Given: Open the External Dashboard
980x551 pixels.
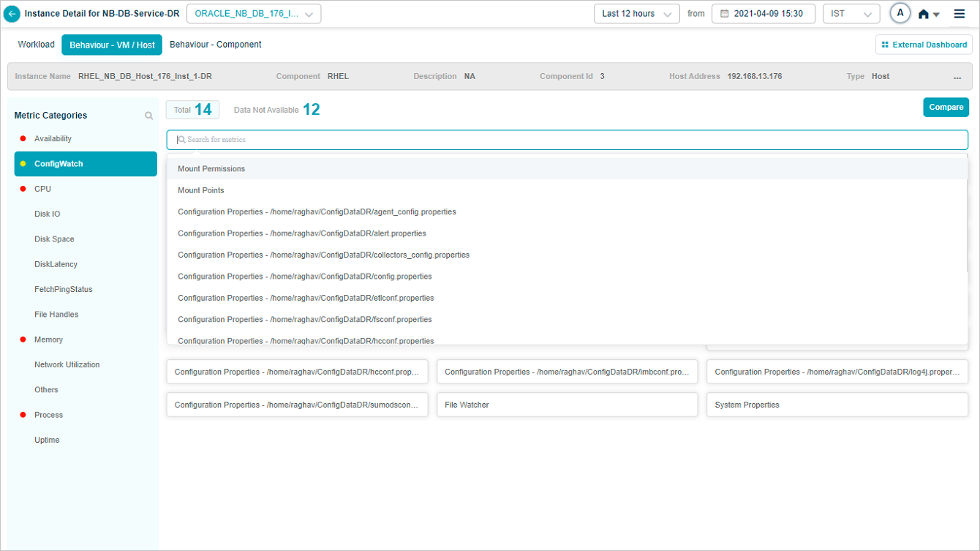Looking at the screenshot, I should [924, 45].
